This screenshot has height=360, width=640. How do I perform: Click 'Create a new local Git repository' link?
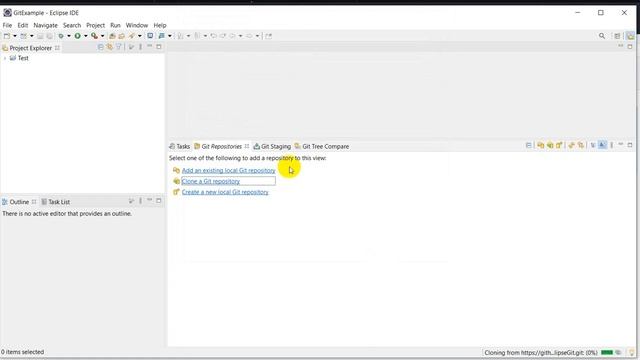point(225,192)
